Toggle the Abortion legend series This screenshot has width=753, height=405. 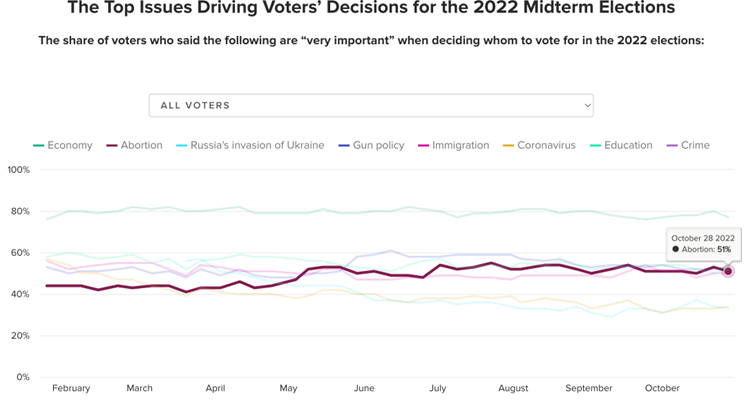[x=134, y=145]
